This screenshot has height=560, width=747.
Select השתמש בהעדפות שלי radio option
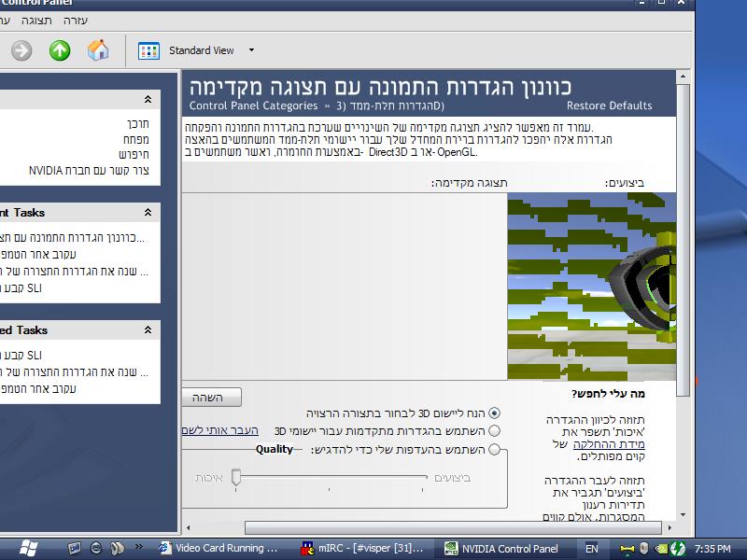tap(495, 450)
